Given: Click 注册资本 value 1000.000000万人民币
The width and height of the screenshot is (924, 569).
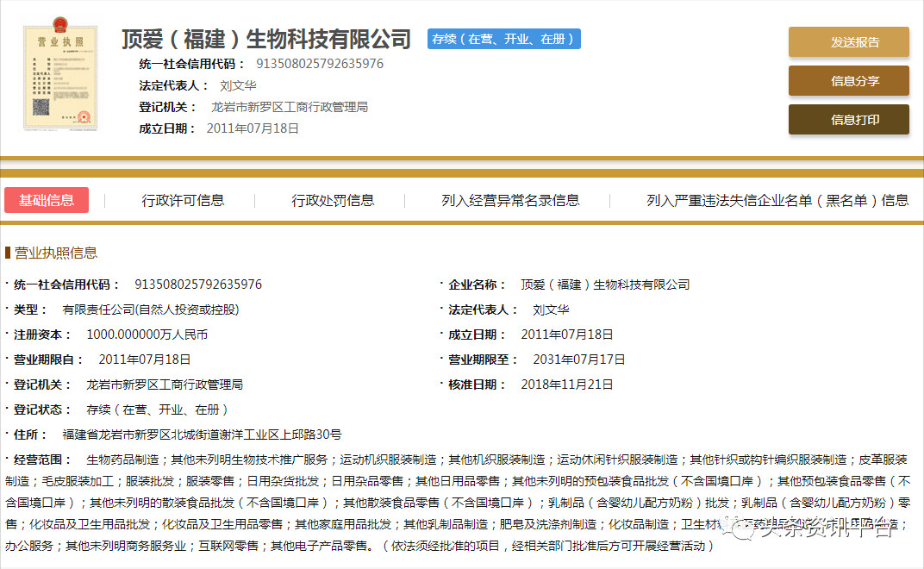Looking at the screenshot, I should (x=147, y=335).
